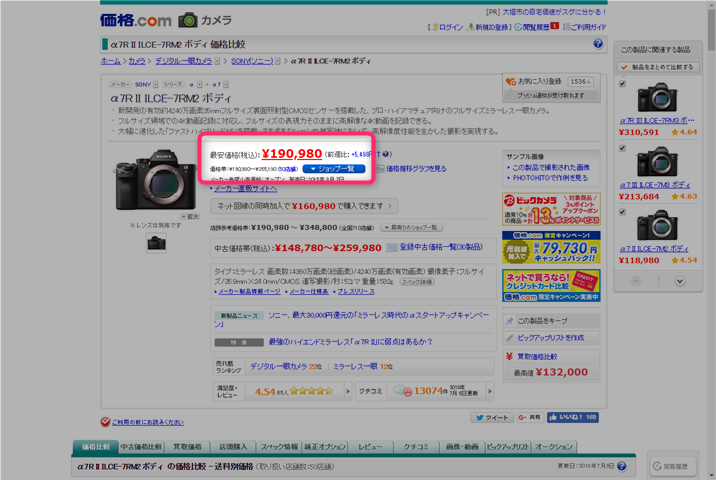
Task: Toggle checkbox for α7 III ILCE-7M3 ボディ
Action: click(622, 148)
